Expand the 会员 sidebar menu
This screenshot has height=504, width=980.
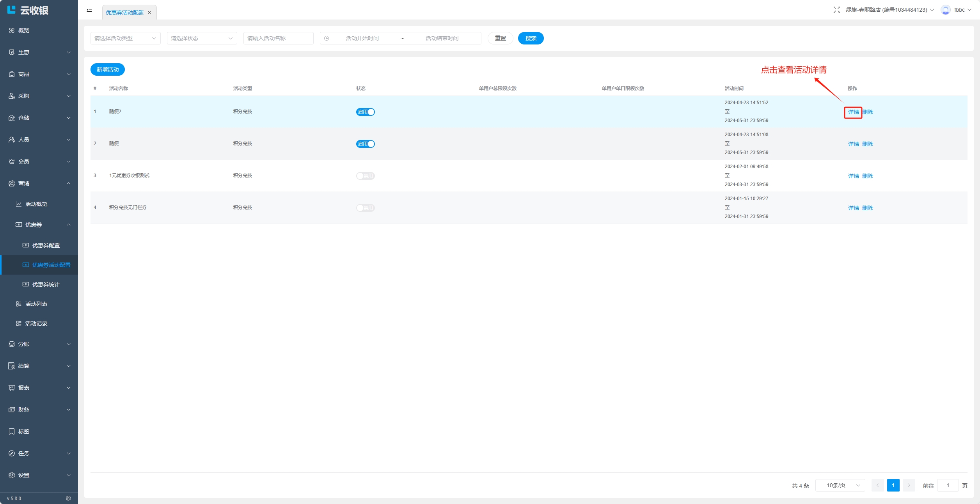[x=39, y=161]
